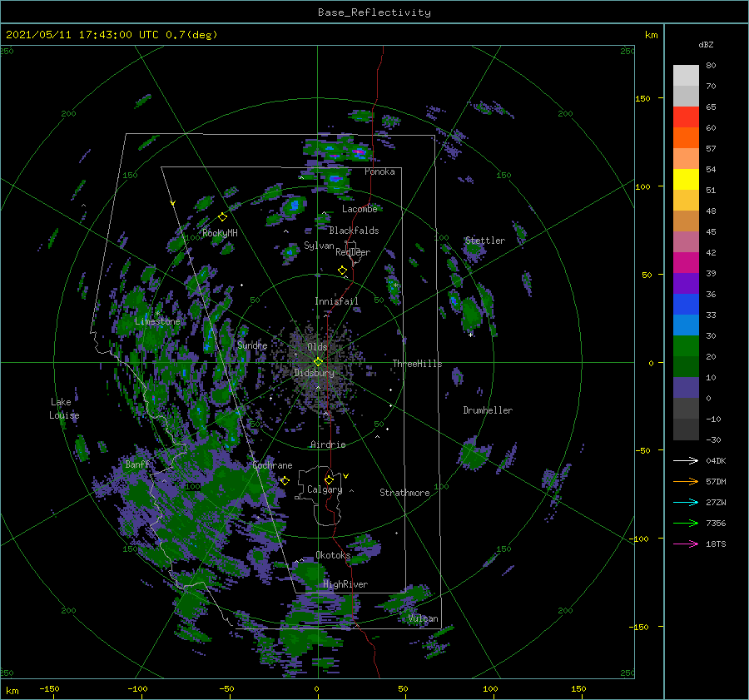This screenshot has height=700, width=749.
Task: Click the Banff label
Action: (137, 464)
